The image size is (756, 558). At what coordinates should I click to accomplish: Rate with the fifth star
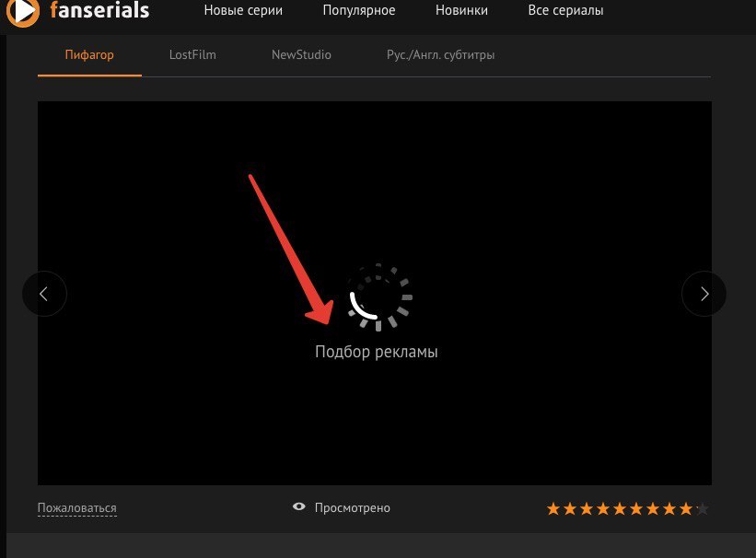620,508
